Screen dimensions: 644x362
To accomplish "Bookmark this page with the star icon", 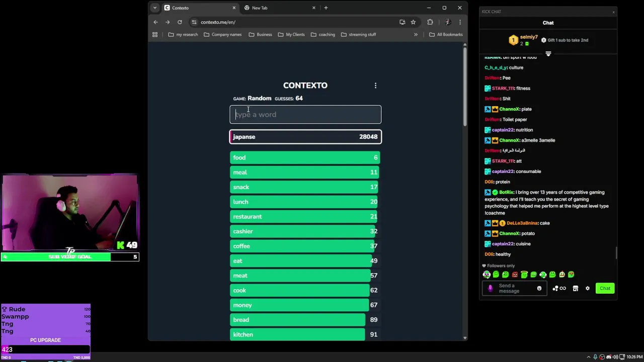I will coord(413,22).
